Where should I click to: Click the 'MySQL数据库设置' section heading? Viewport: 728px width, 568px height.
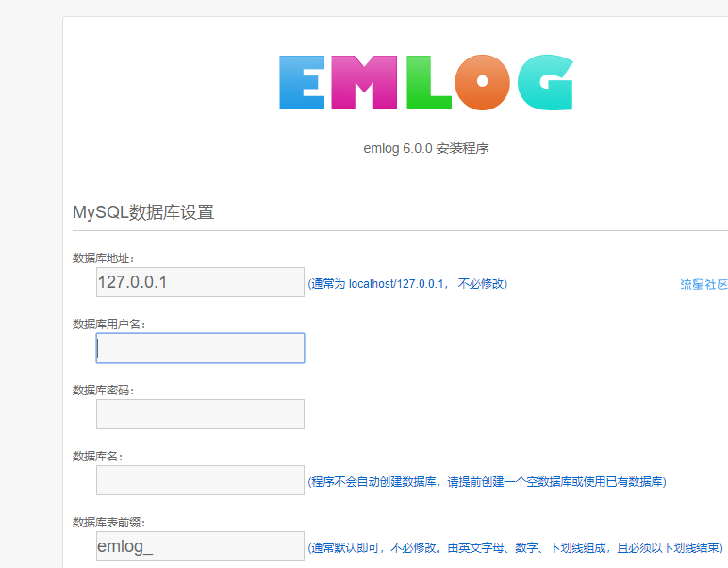click(143, 212)
